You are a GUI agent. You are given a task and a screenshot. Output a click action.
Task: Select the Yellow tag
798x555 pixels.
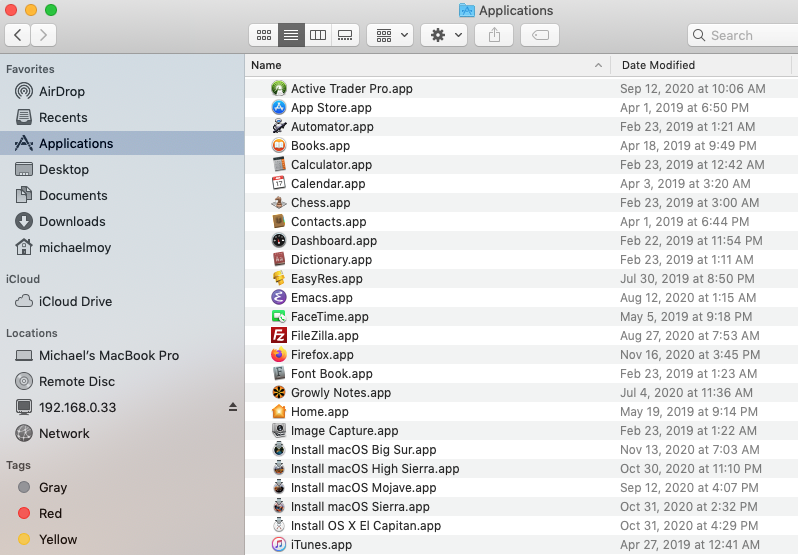click(122, 539)
